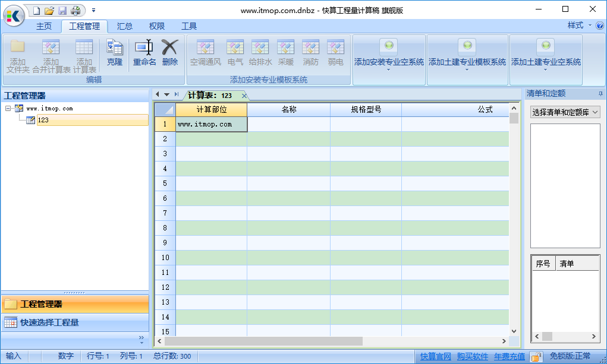Click the 快算官网 link

click(x=435, y=356)
